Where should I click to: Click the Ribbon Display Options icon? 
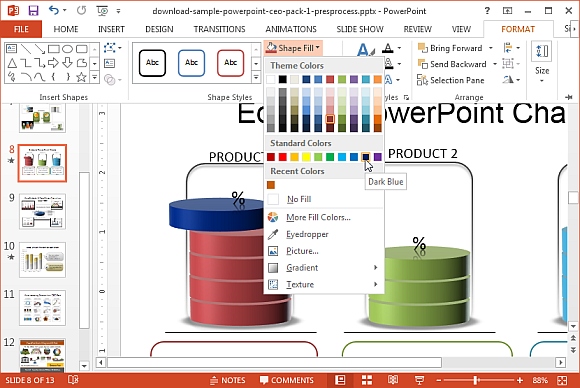[508, 11]
